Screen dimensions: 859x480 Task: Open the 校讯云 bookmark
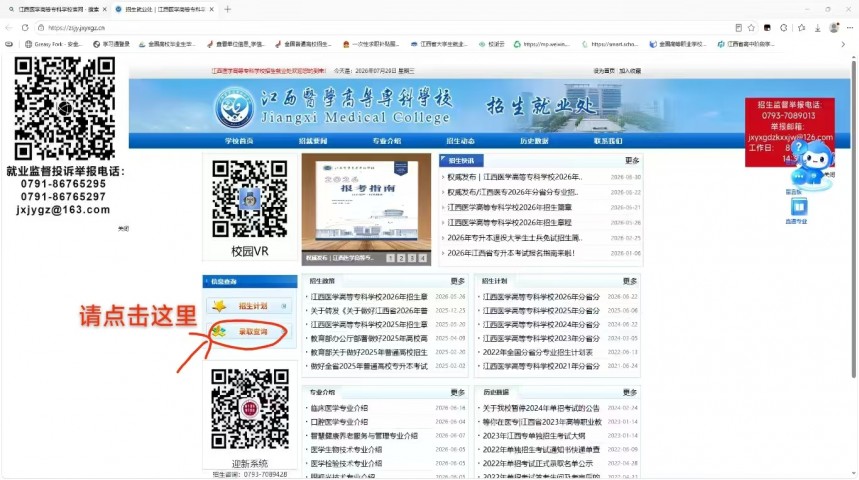coord(491,44)
